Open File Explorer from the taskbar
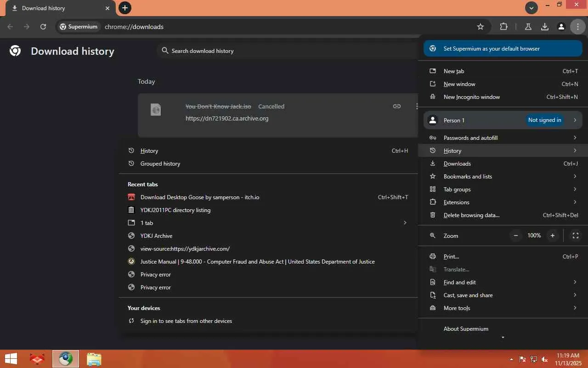 [x=94, y=359]
